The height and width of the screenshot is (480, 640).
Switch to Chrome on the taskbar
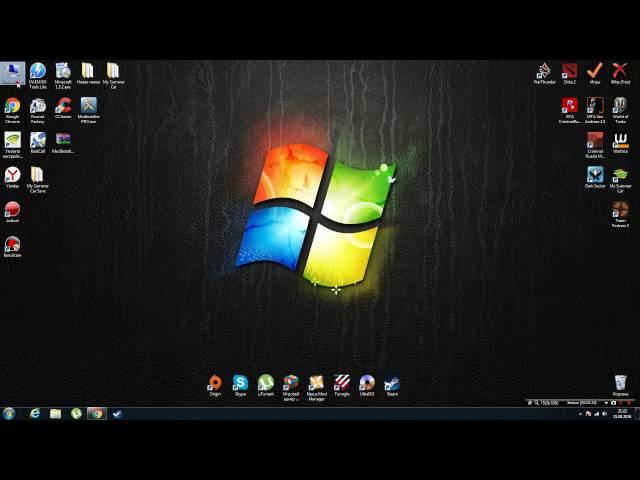[x=97, y=414]
